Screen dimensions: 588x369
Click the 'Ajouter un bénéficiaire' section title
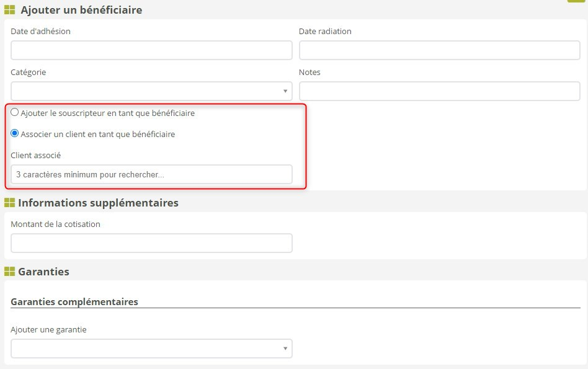pos(81,10)
